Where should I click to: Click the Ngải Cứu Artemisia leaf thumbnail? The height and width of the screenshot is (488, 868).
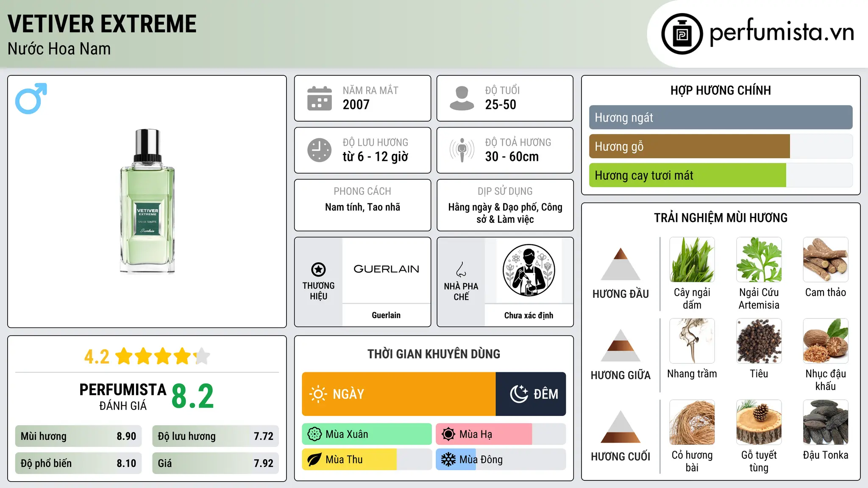[759, 260]
